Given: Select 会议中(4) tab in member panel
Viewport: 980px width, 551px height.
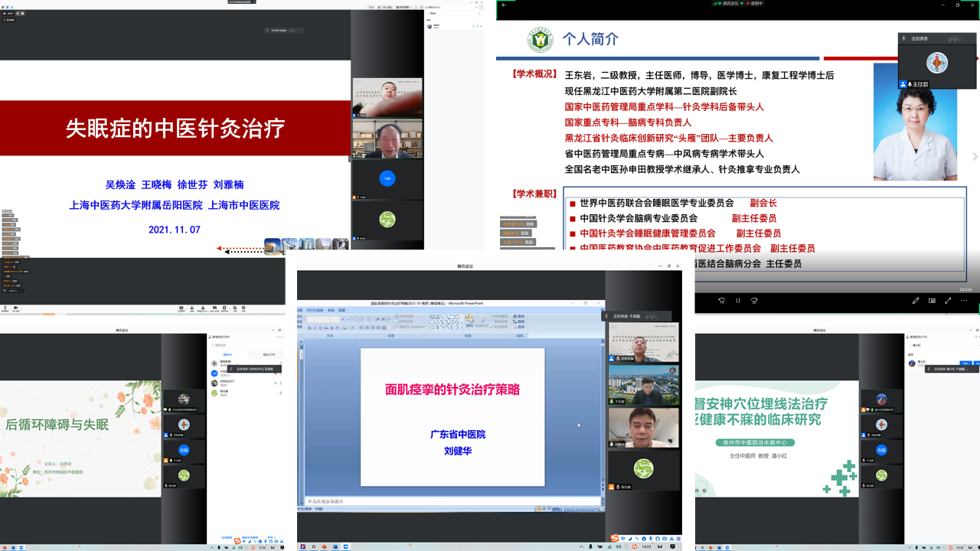Looking at the screenshot, I should click(x=227, y=354).
